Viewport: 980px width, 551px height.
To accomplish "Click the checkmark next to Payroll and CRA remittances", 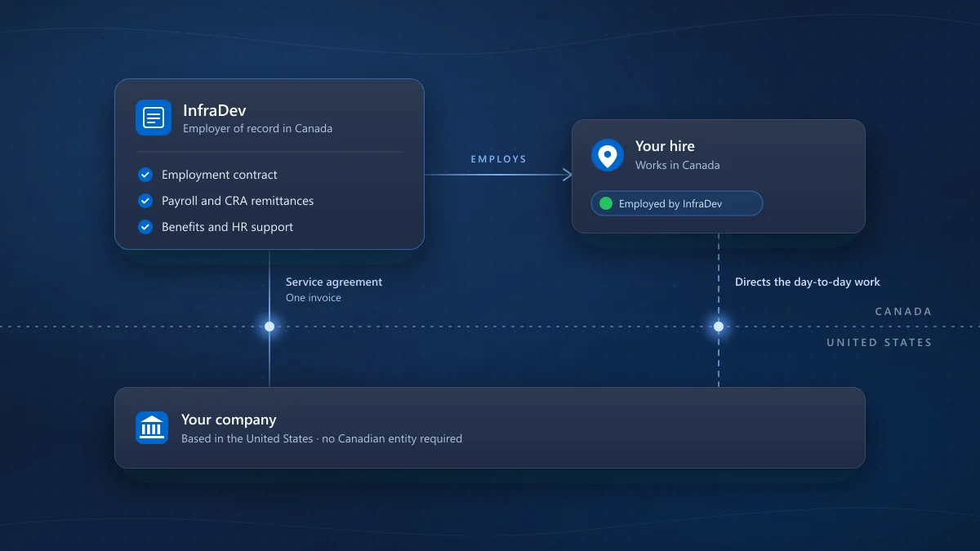I will [x=145, y=201].
